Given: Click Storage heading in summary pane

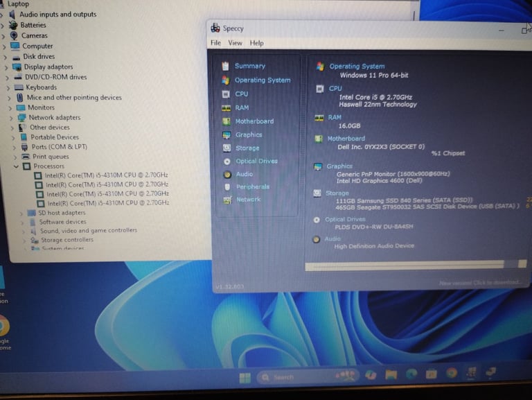Looking at the screenshot, I should (337, 193).
